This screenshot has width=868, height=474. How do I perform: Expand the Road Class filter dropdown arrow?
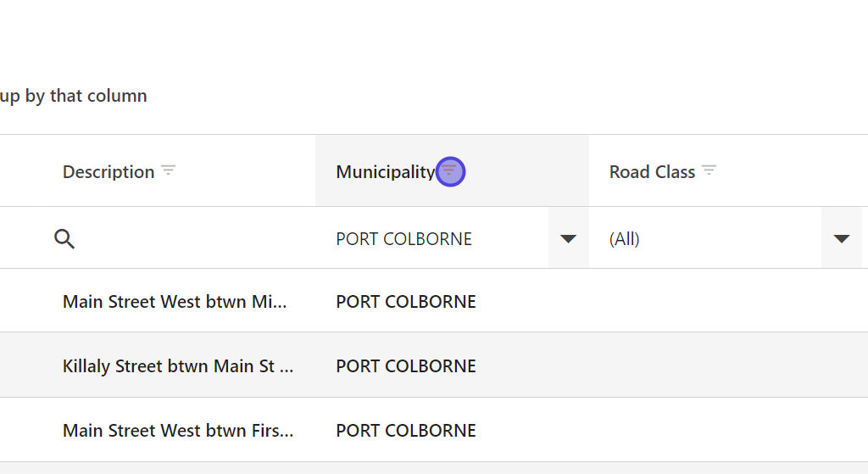pyautogui.click(x=841, y=239)
